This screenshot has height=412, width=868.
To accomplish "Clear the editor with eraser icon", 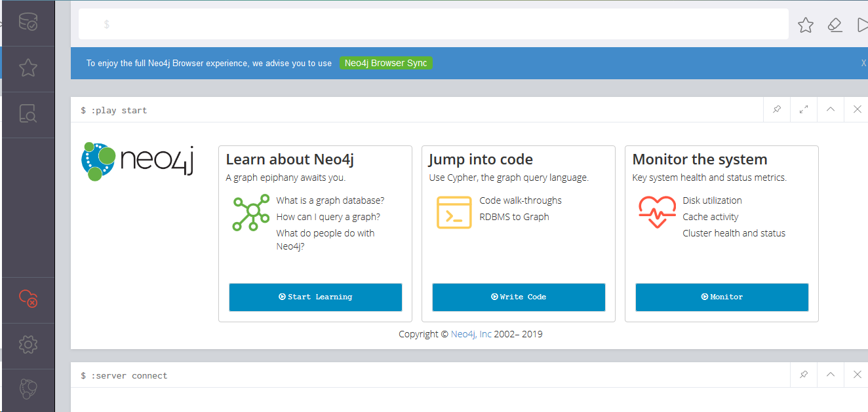I will [x=835, y=25].
